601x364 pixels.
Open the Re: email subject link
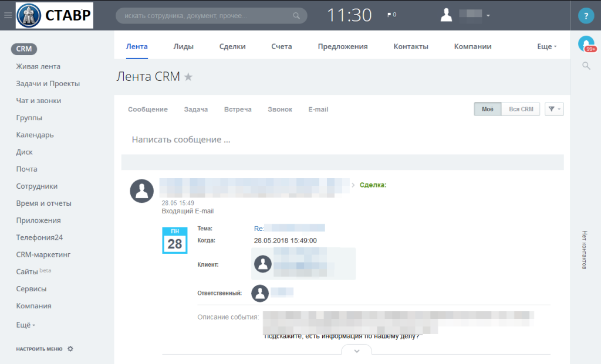289,228
